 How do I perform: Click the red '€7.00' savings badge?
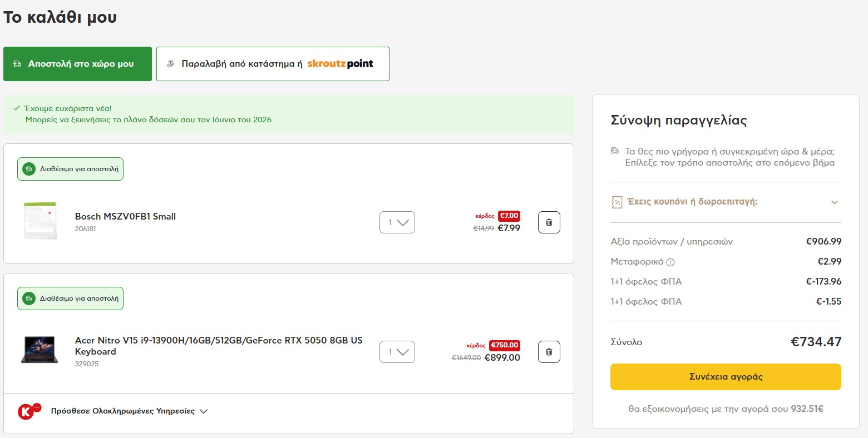click(509, 216)
